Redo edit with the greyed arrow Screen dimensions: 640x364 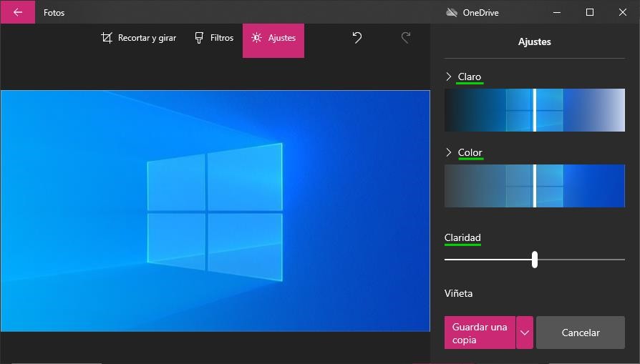point(406,38)
